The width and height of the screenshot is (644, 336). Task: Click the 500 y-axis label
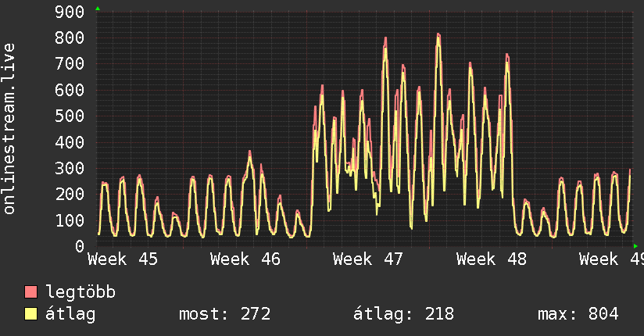70,116
